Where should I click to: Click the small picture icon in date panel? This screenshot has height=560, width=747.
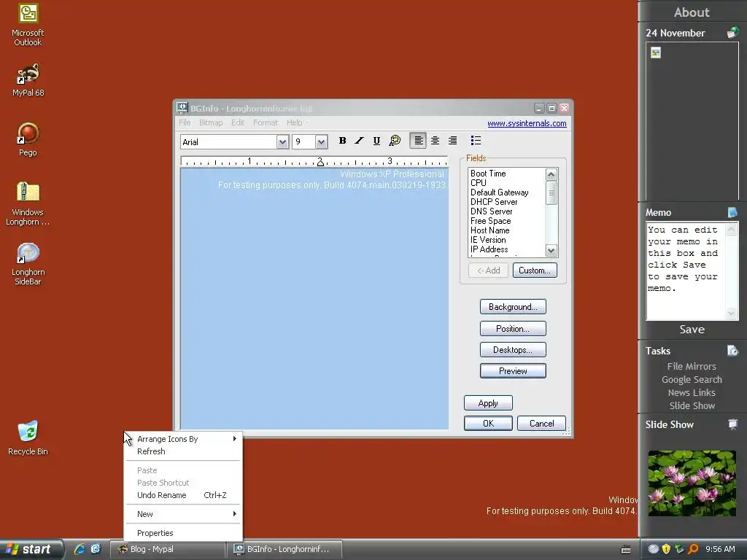656,52
